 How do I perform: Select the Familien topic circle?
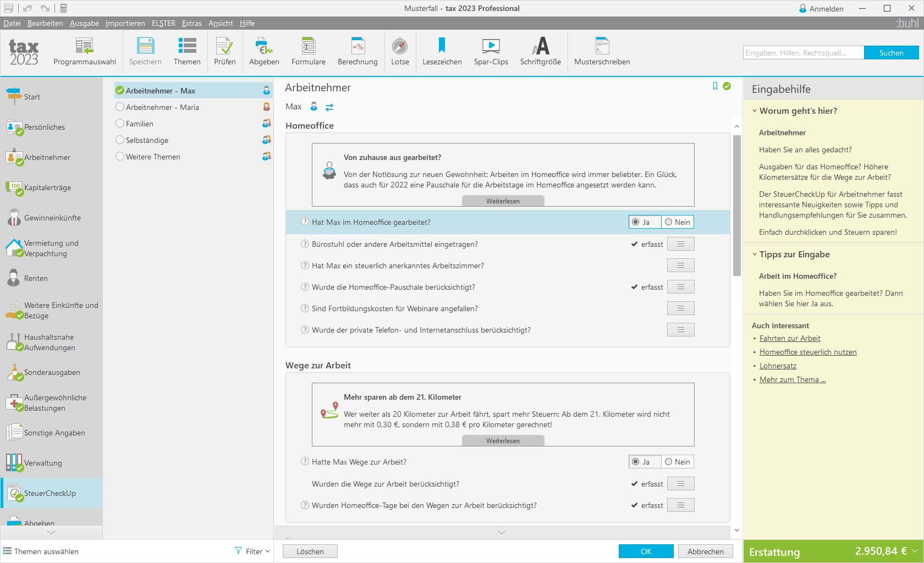pyautogui.click(x=120, y=124)
